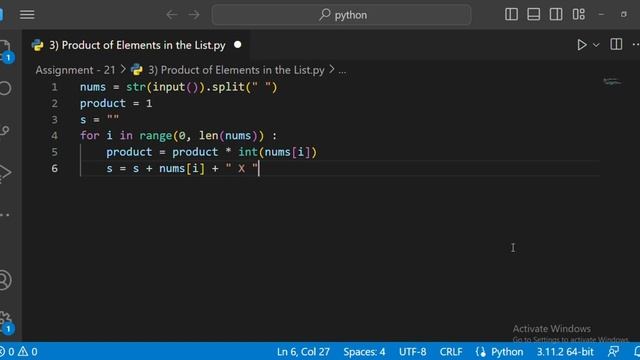Click 'range' in the for loop line

click(x=156, y=136)
